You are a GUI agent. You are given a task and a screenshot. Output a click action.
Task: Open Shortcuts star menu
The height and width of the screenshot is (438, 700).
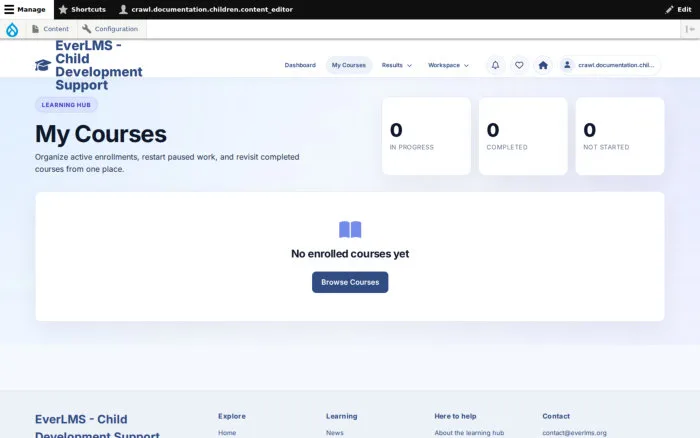click(x=82, y=9)
